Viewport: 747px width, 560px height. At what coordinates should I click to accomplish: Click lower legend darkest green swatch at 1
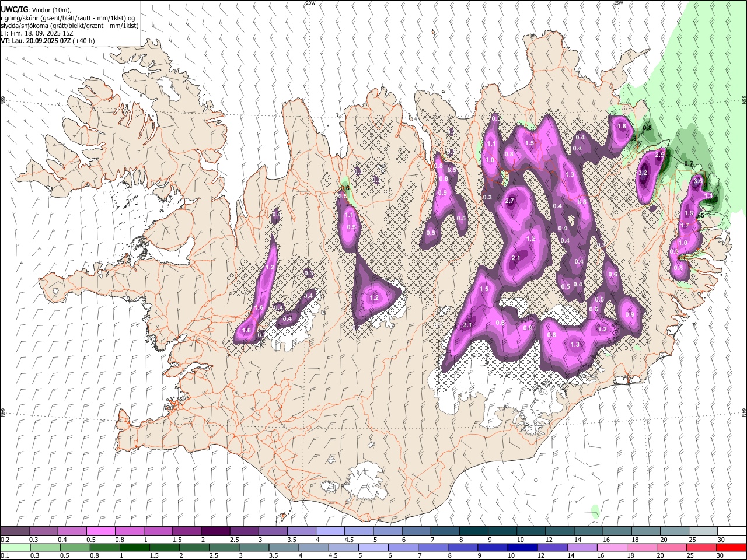[134, 547]
